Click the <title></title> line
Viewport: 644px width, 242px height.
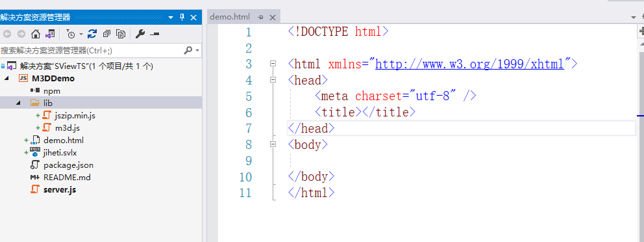[365, 112]
